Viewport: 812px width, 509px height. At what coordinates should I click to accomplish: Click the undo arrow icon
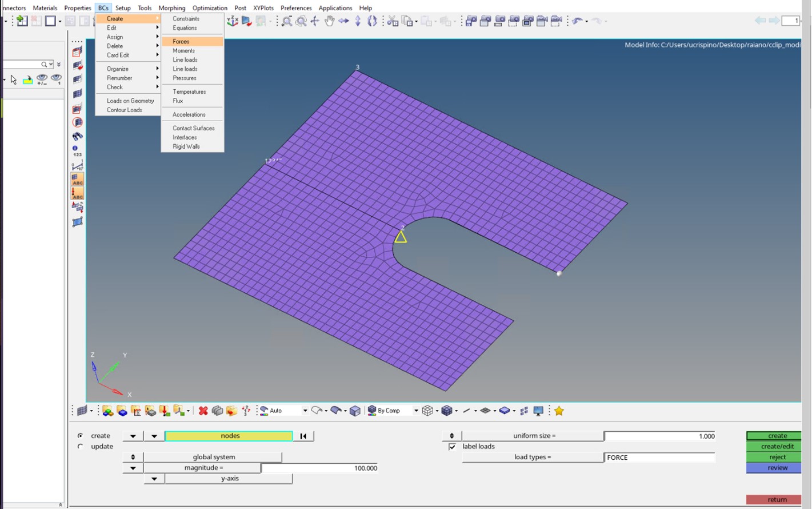577,21
